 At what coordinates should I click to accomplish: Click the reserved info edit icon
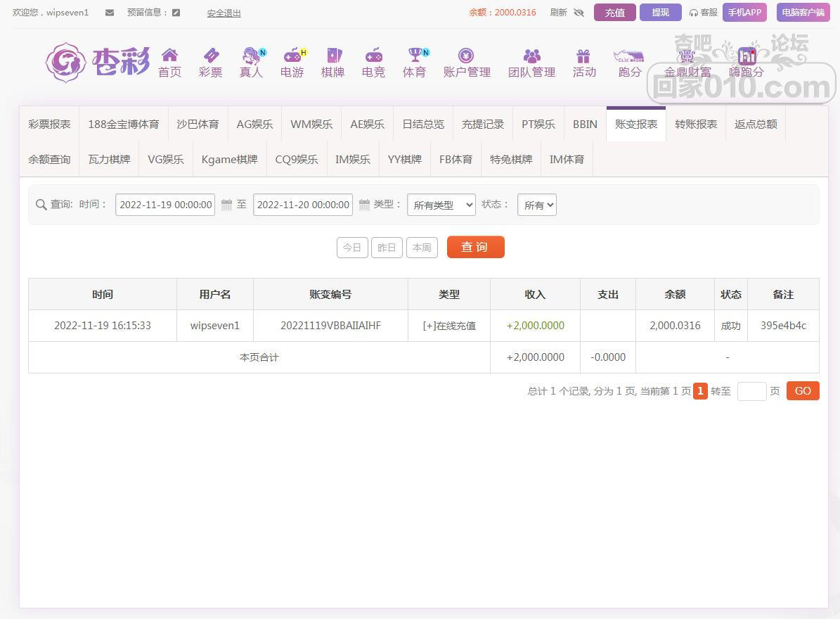click(176, 13)
